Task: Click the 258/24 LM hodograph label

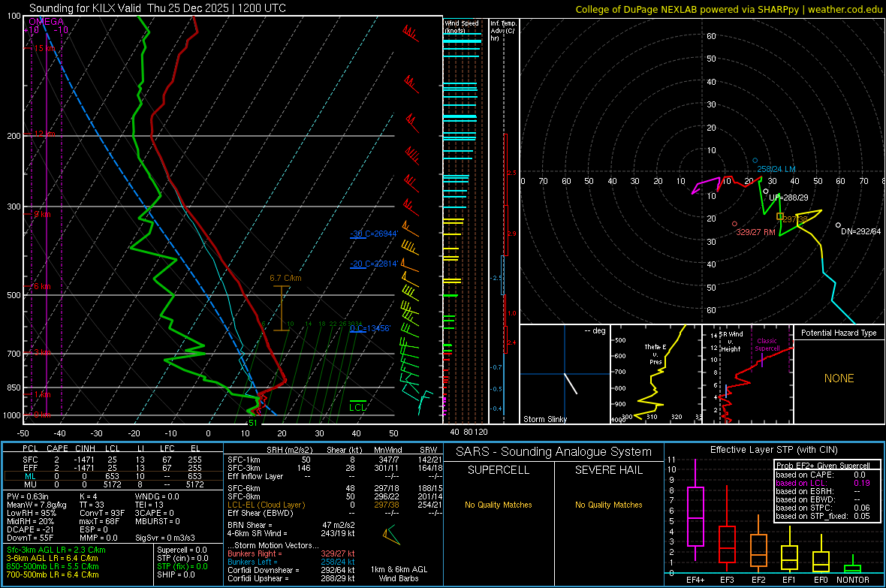Action: pyautogui.click(x=776, y=169)
